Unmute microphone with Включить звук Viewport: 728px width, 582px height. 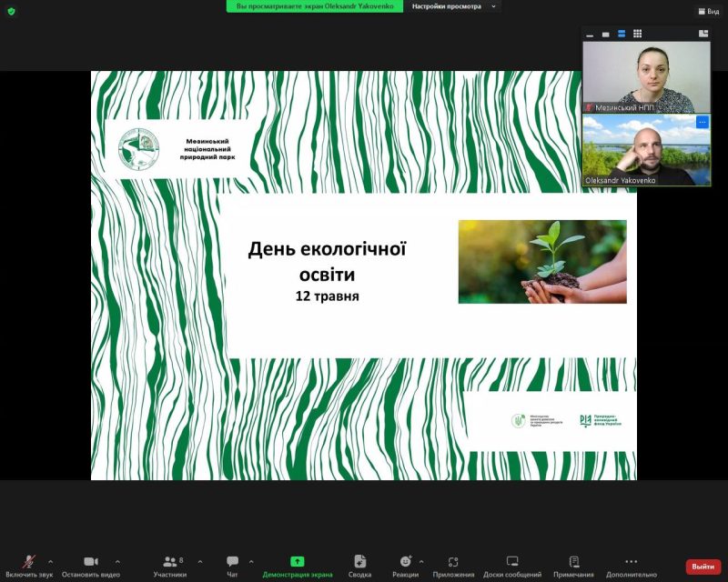pyautogui.click(x=29, y=566)
